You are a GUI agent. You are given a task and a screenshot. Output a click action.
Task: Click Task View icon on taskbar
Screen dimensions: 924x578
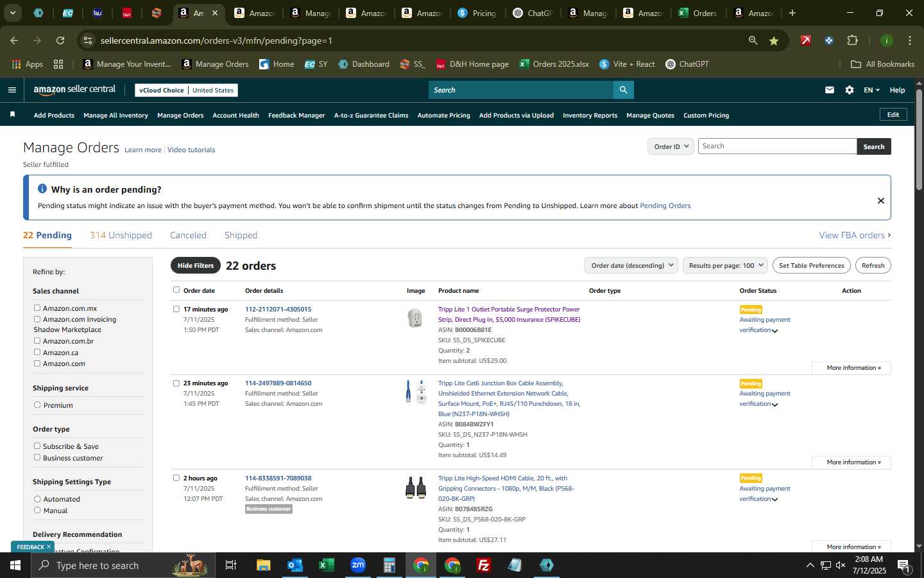[231, 565]
